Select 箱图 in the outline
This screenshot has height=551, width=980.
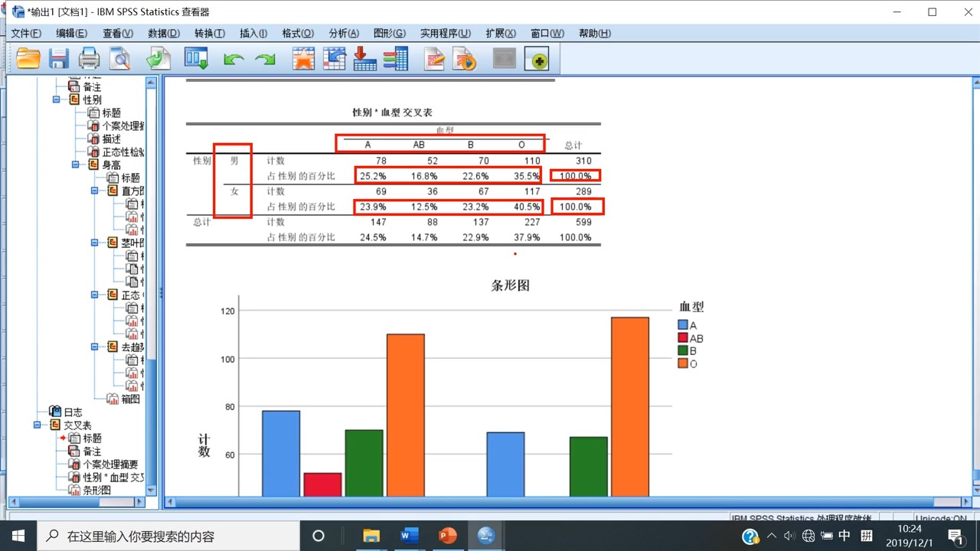click(130, 399)
